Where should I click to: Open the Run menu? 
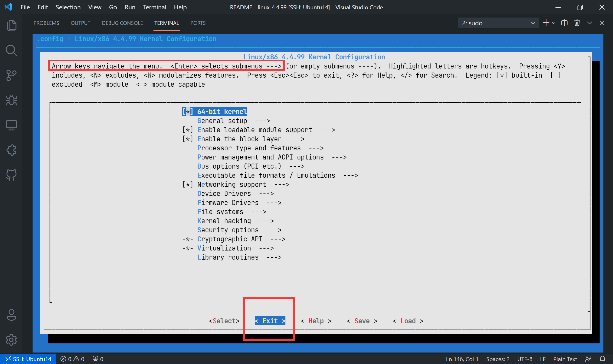[x=130, y=7]
